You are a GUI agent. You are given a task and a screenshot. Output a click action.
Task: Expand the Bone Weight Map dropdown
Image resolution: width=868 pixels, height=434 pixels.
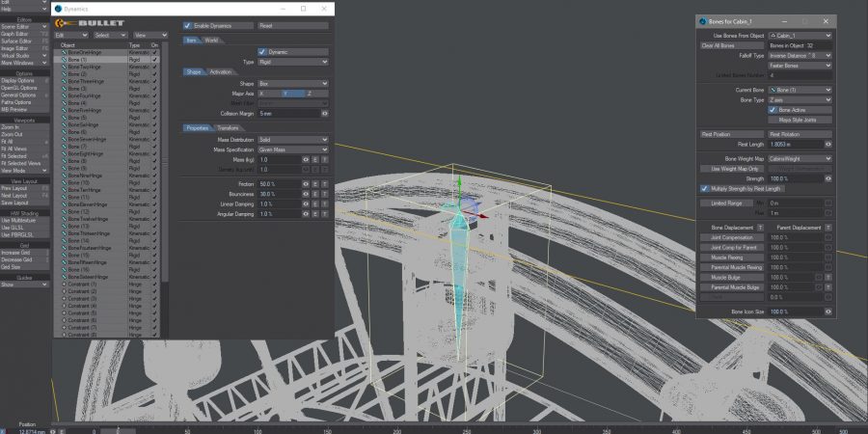(x=800, y=158)
